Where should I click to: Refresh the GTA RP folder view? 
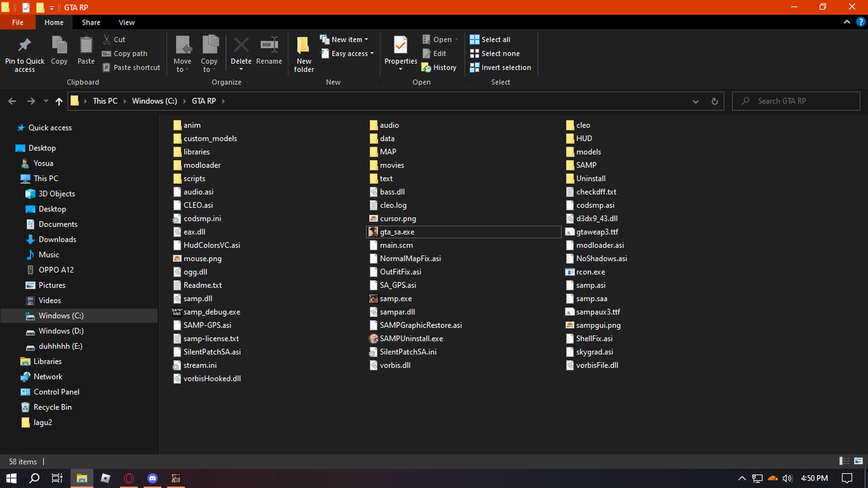coord(714,101)
